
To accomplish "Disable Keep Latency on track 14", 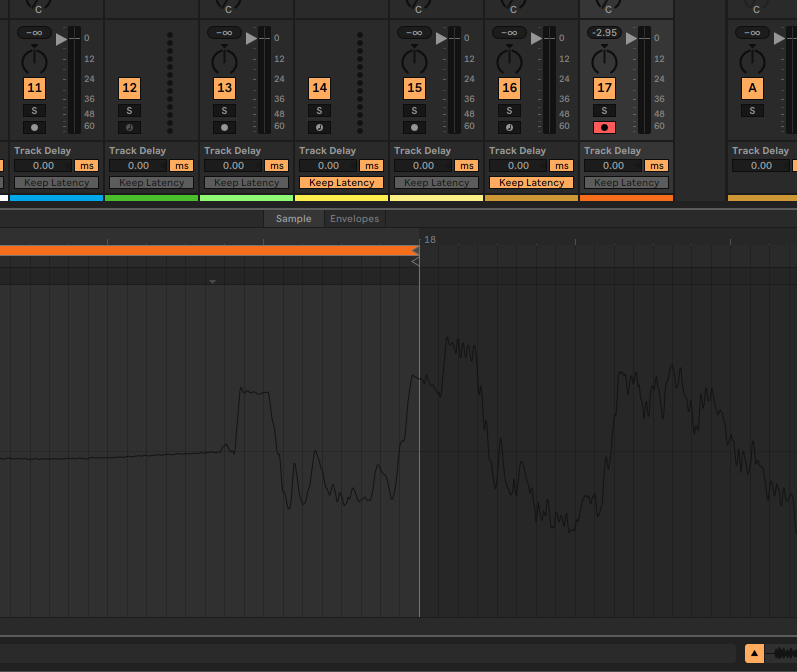I will 341,183.
